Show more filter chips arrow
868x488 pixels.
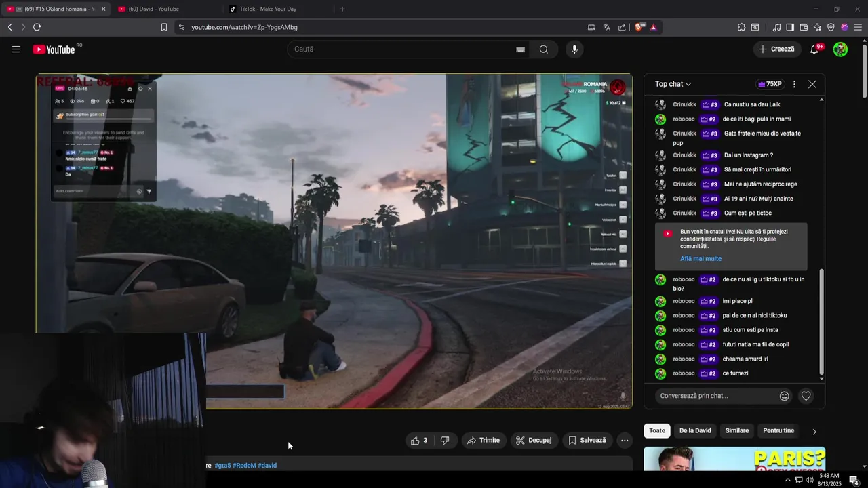pyautogui.click(x=814, y=431)
